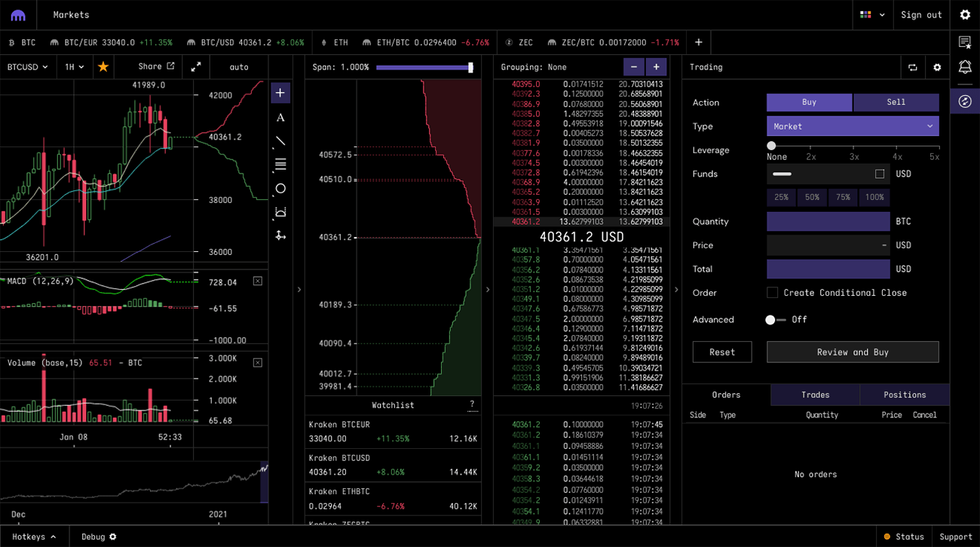Screen dimensions: 980x547
Task: Click the Total USD input field
Action: [828, 269]
